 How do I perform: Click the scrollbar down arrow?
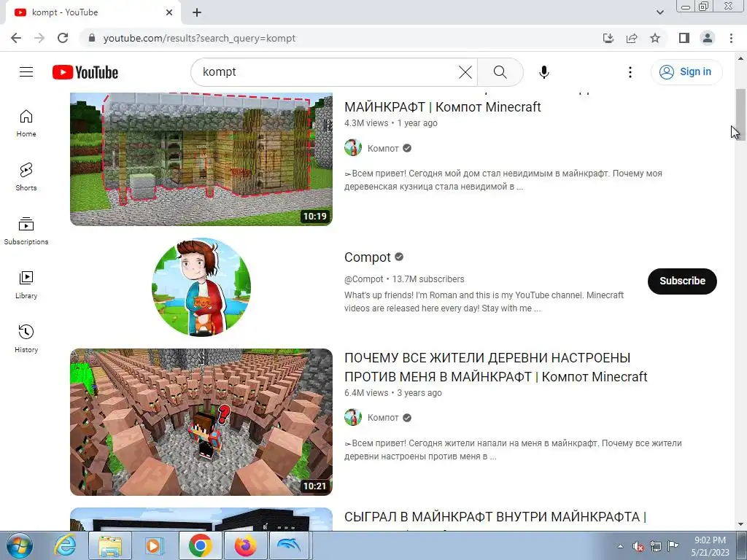point(740,525)
